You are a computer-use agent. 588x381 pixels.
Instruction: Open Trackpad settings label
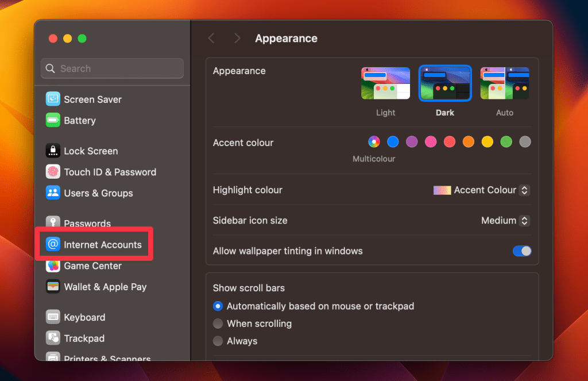84,338
